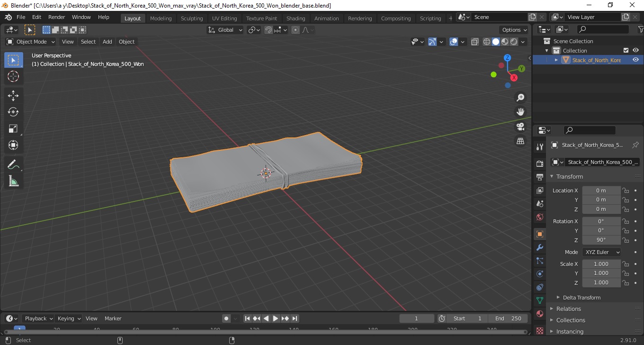Viewport: 644px width, 345px height.
Task: Switch to the Modeling workspace tab
Action: tap(161, 18)
